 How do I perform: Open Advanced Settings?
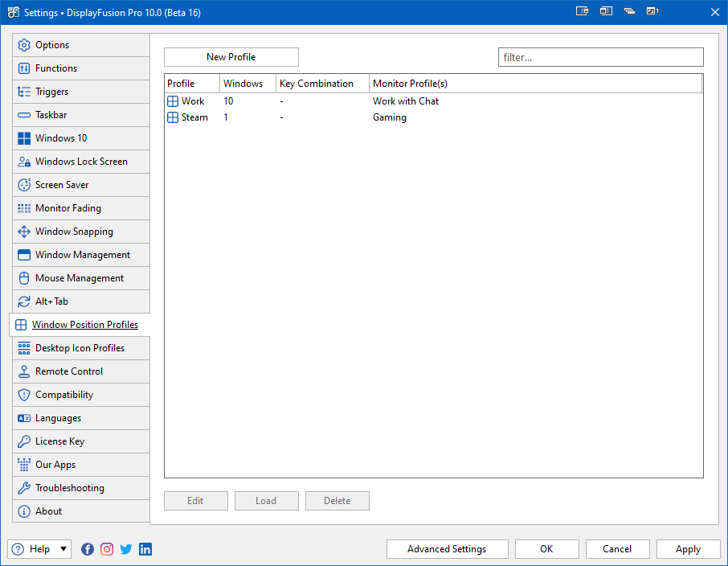447,549
